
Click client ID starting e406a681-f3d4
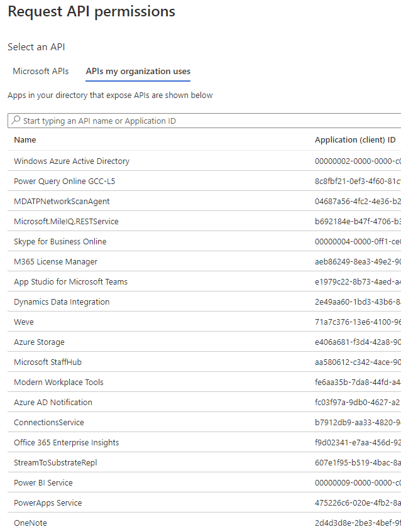[358, 342]
